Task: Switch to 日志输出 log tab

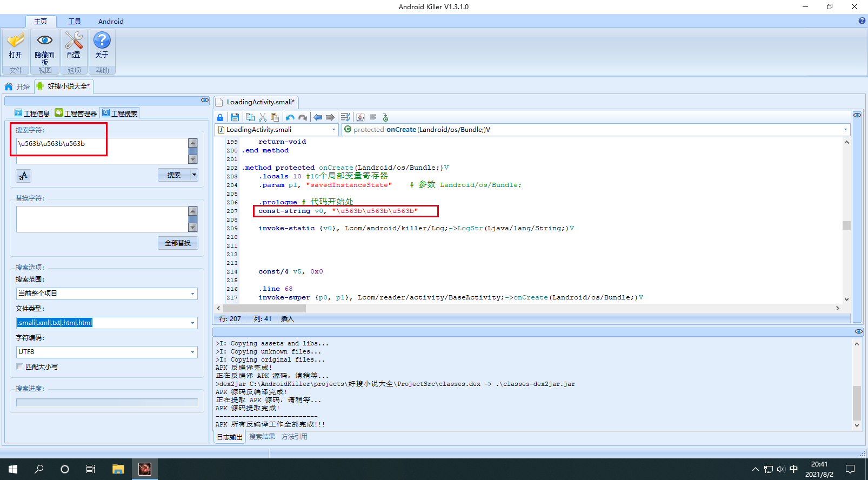Action: (230, 437)
